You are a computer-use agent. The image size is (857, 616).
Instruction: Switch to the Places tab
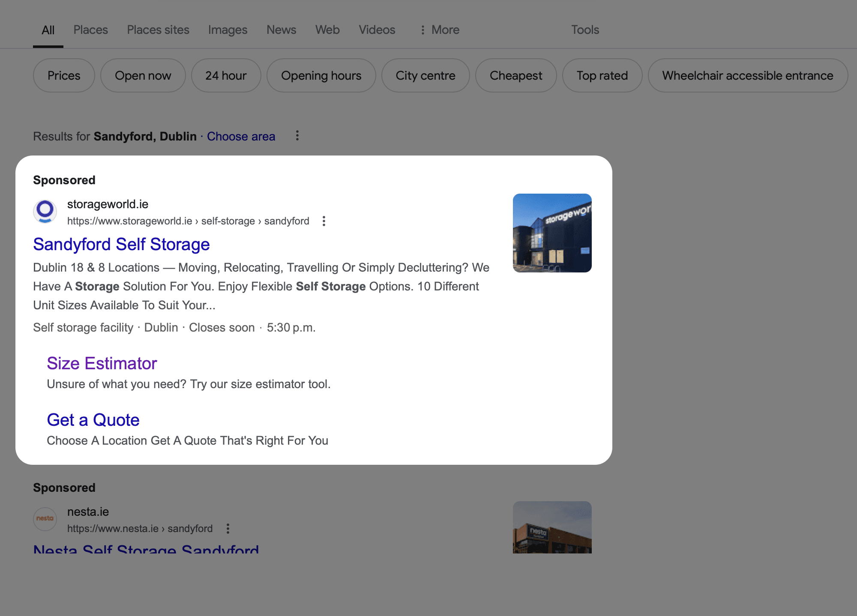(x=90, y=30)
